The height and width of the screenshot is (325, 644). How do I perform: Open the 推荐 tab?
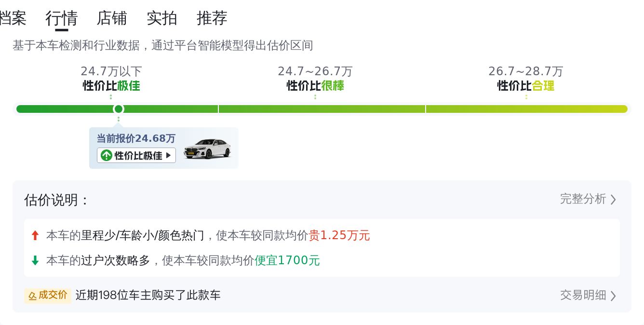212,18
